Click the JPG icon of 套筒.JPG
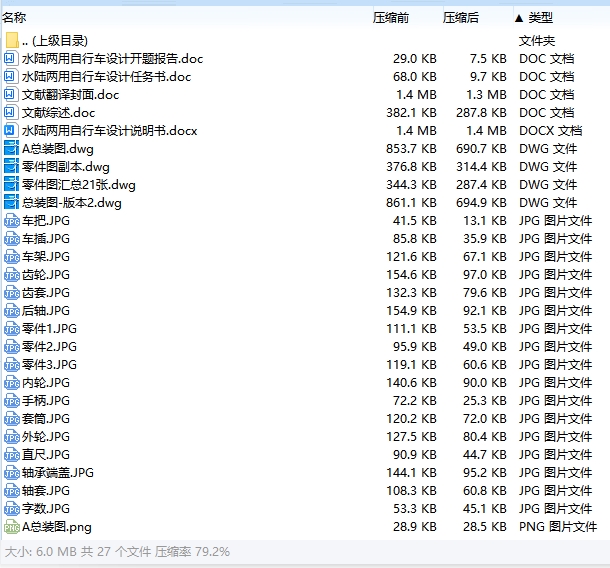Viewport: 610px width, 568px height. [x=12, y=419]
